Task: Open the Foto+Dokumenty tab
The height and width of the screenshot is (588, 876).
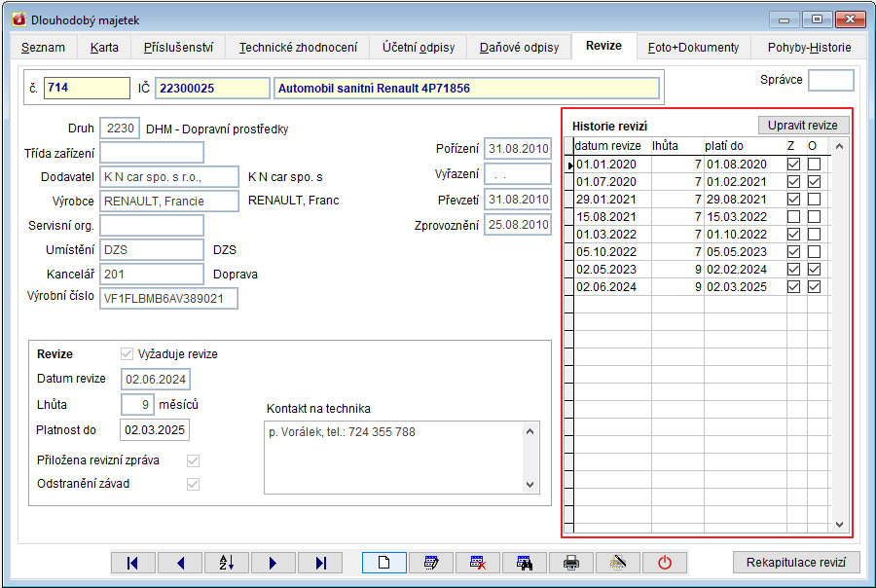Action: point(693,47)
